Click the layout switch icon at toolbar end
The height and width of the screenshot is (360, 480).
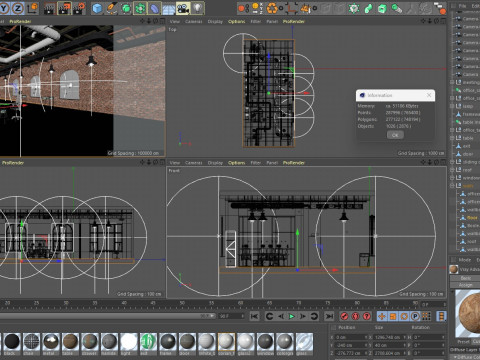pyautogui.click(x=440, y=8)
